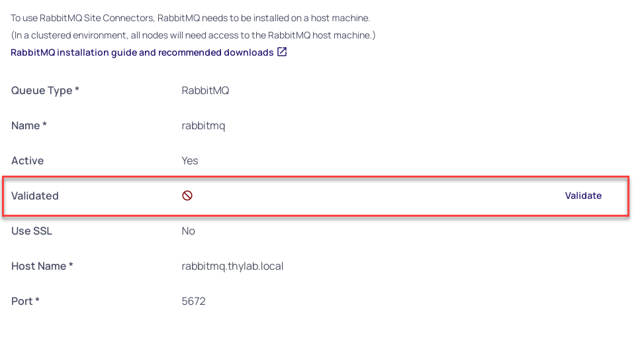Image resolution: width=644 pixels, height=338 pixels.
Task: Click the Use SSL field label
Action: click(x=32, y=231)
